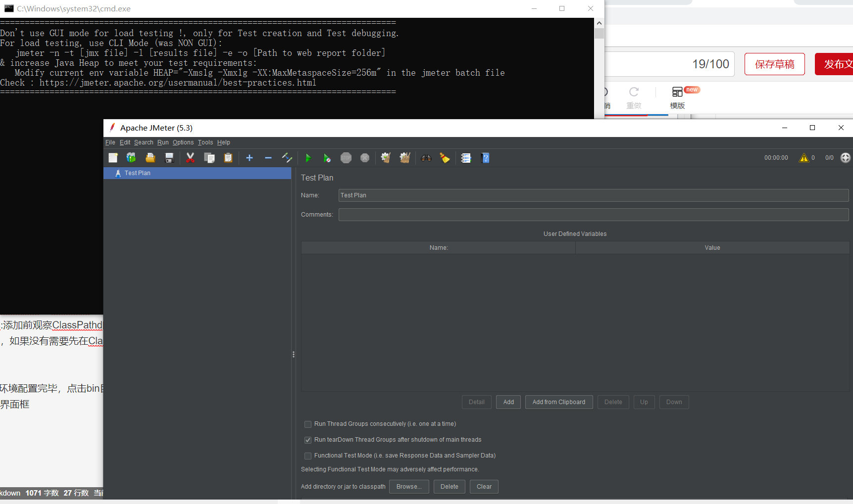Open the Edit menu in JMeter
The height and width of the screenshot is (504, 853).
coord(125,142)
